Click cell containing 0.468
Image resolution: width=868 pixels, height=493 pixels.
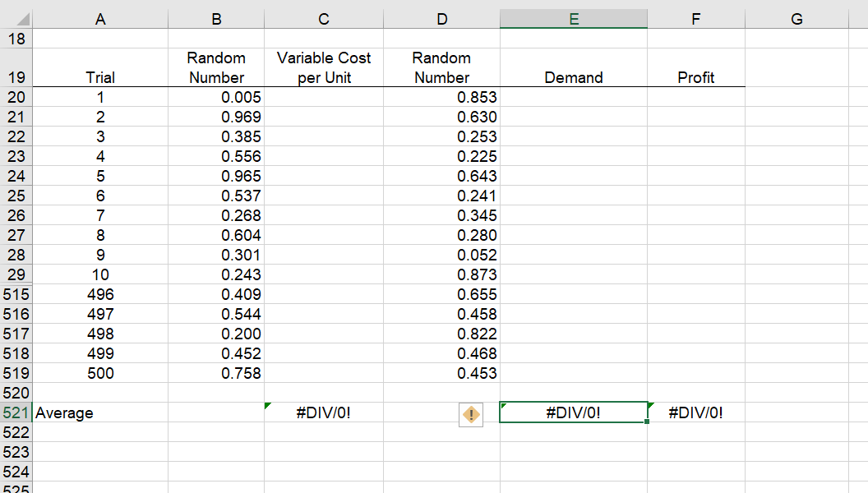click(x=441, y=353)
